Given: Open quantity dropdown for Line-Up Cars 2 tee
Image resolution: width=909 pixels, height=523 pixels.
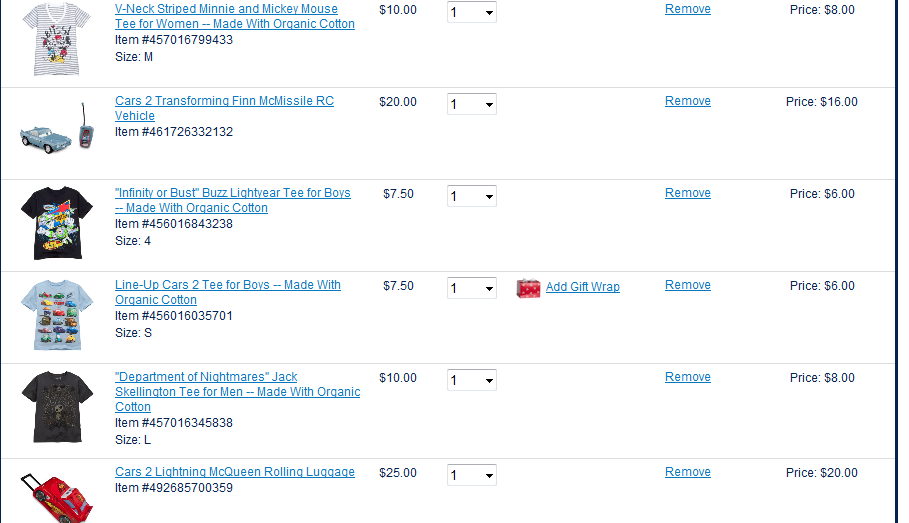Looking at the screenshot, I should pos(472,288).
